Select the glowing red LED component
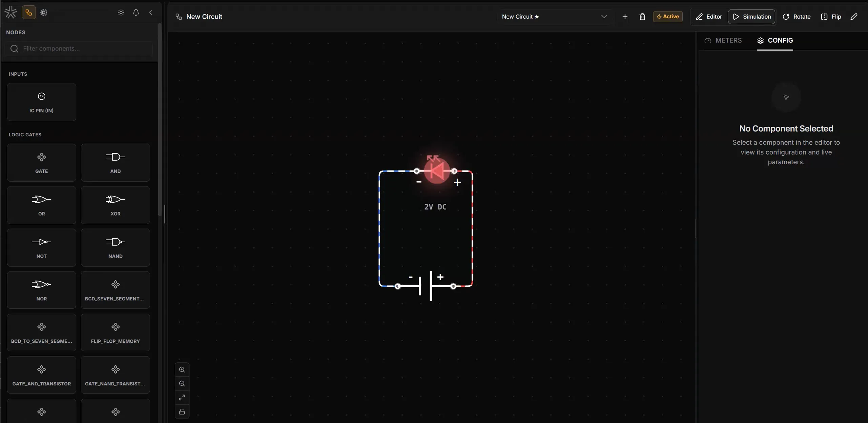The height and width of the screenshot is (423, 868). click(x=437, y=170)
